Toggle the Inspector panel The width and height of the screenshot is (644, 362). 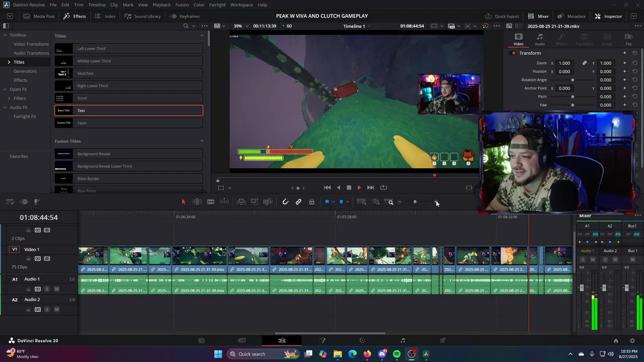coord(608,16)
